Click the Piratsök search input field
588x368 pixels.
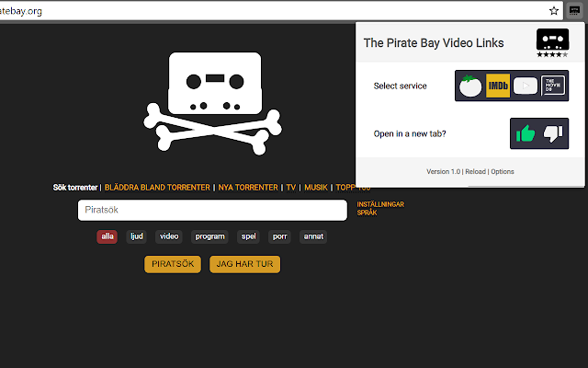click(212, 210)
